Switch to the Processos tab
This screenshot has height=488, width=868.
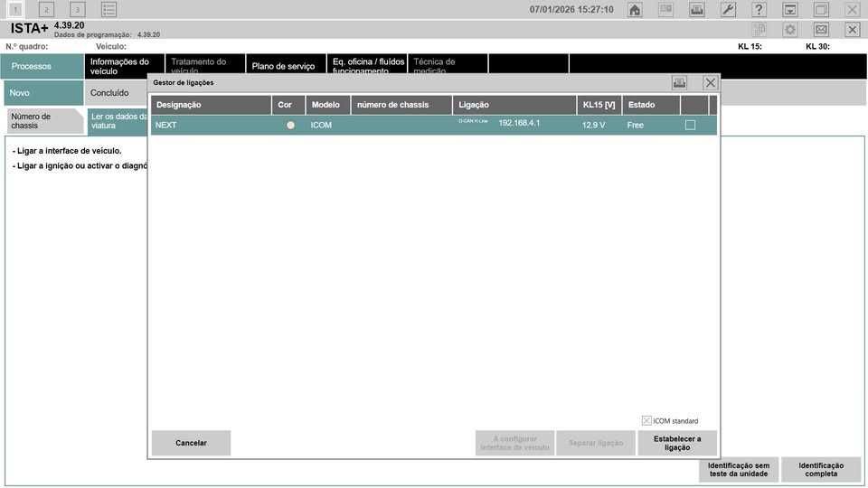[42, 66]
